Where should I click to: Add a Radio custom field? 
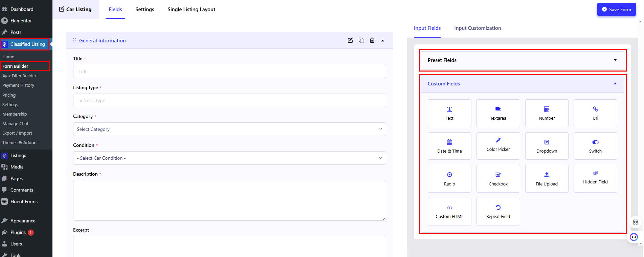pyautogui.click(x=449, y=179)
